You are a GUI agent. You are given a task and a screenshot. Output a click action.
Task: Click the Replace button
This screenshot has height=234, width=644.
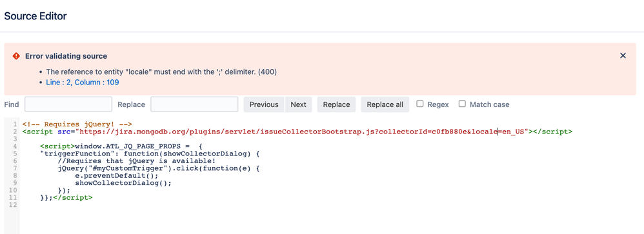click(x=336, y=104)
